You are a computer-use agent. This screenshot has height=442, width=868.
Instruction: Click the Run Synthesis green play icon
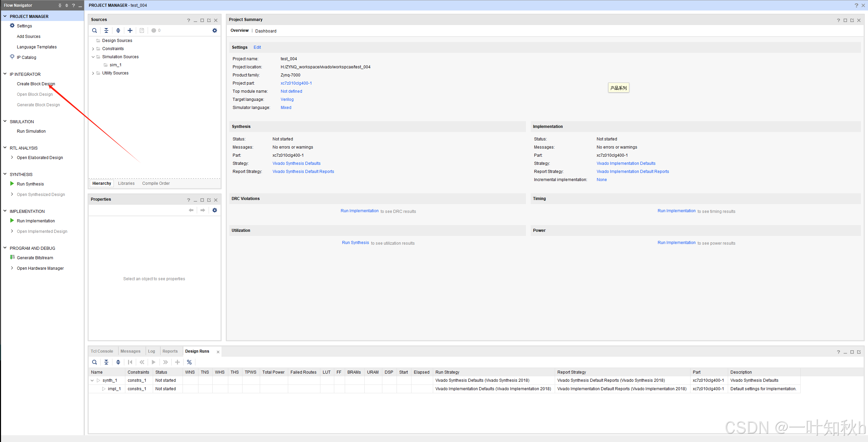tap(12, 184)
